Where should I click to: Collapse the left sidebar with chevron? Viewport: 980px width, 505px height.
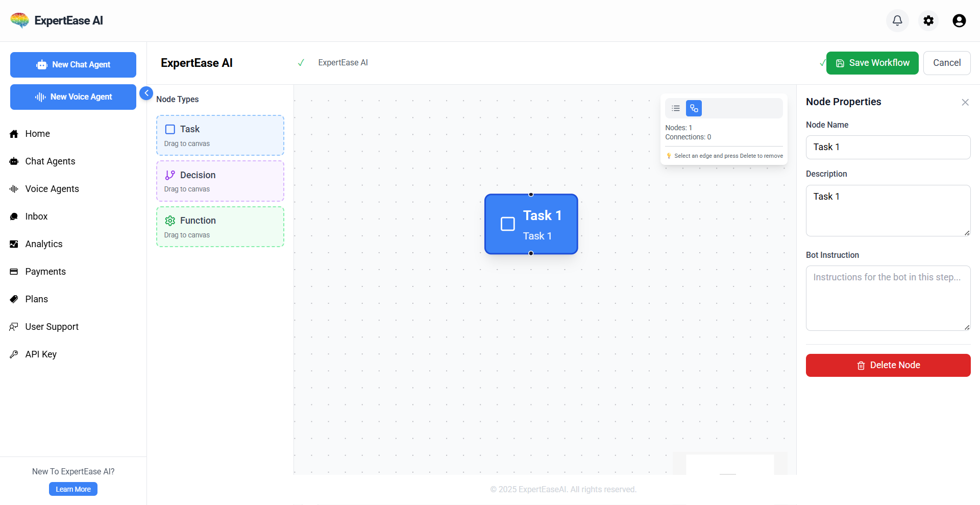[146, 93]
